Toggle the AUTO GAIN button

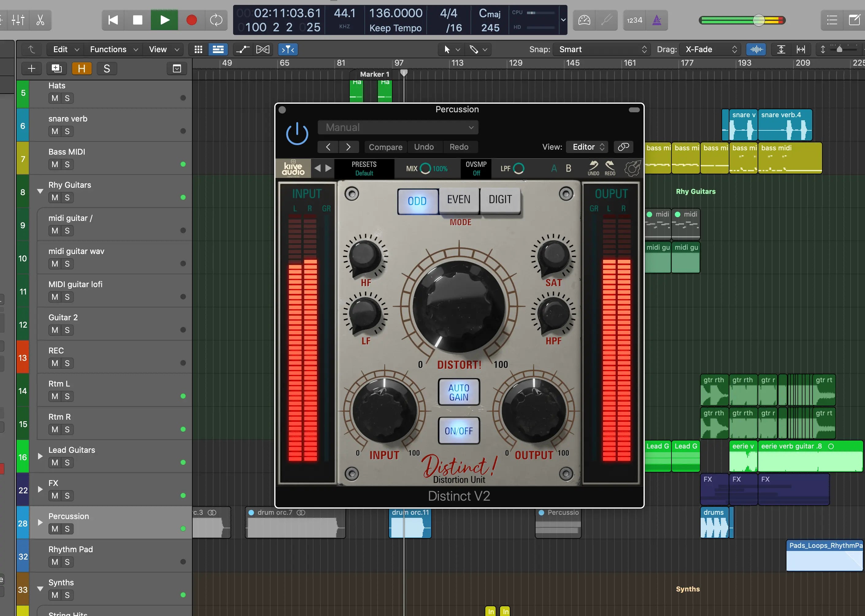[459, 392]
